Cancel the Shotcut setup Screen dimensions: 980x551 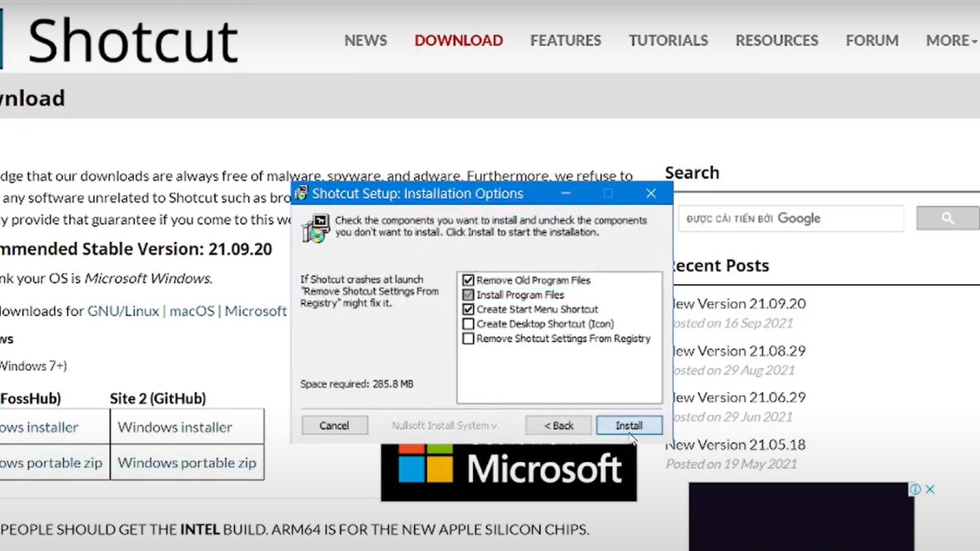click(334, 425)
